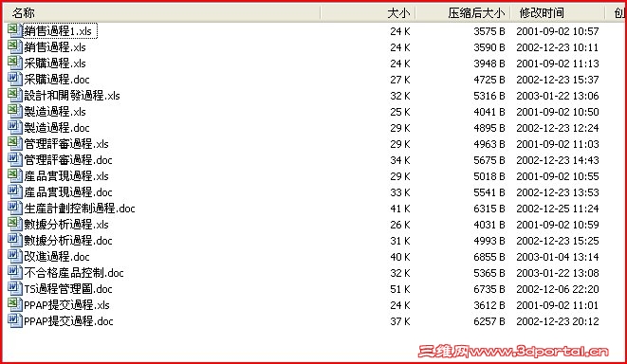This screenshot has height=364, width=627.
Task: Select modified time 2002-12-23 15:37
Action: [x=558, y=80]
